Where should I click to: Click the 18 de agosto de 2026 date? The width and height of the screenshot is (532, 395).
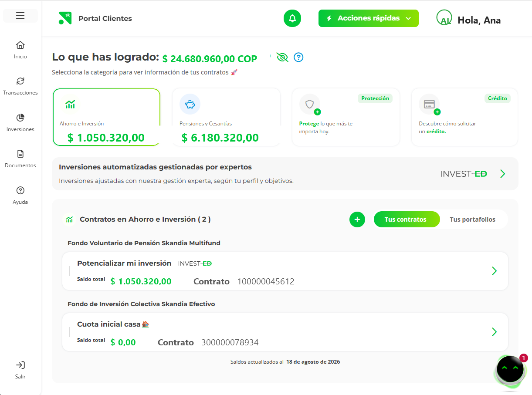tap(313, 362)
